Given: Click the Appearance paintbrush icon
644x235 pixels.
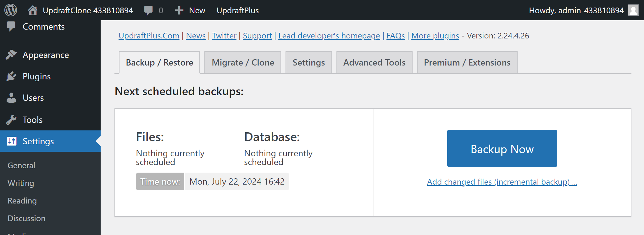Looking at the screenshot, I should [11, 55].
